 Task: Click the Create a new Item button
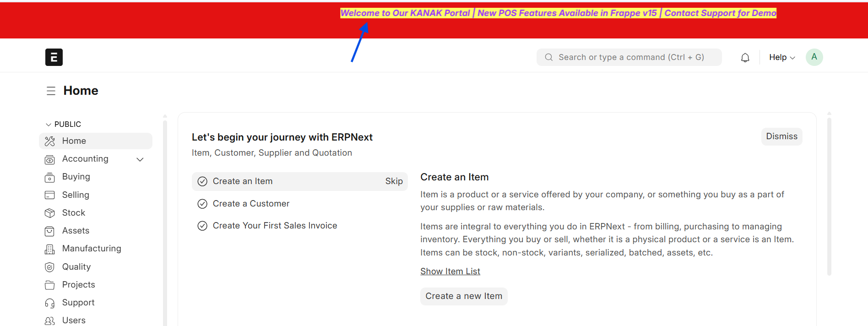[x=464, y=296]
